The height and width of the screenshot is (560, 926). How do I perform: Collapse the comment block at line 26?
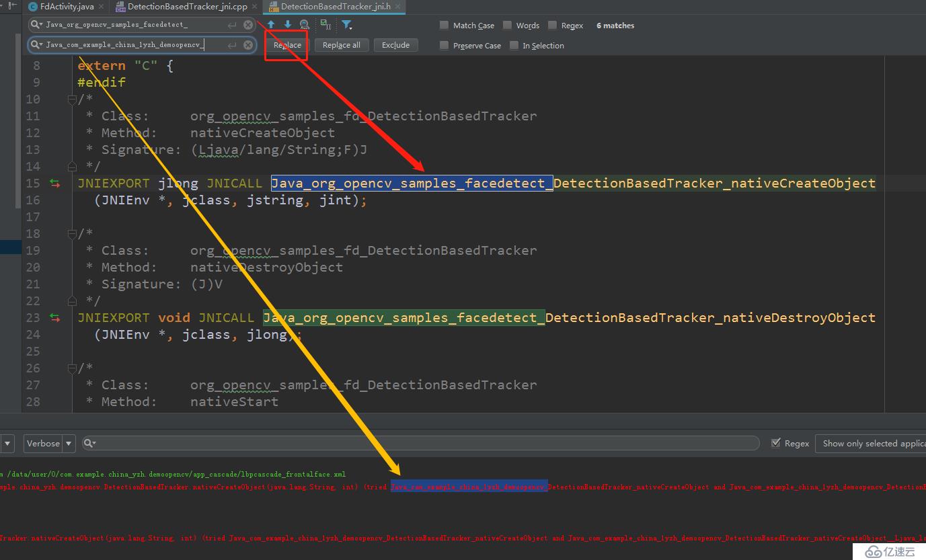tap(72, 368)
